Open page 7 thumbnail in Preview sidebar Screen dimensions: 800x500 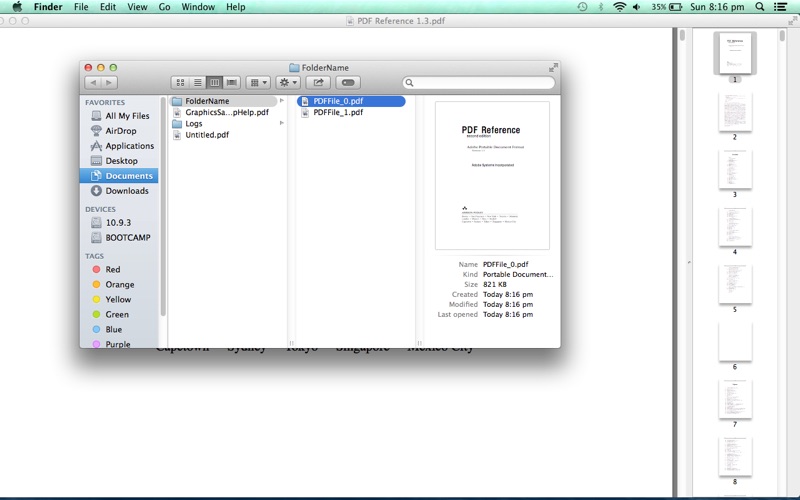[x=735, y=399]
